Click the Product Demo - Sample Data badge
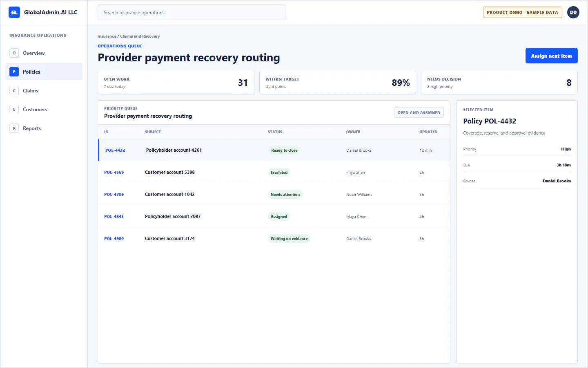The height and width of the screenshot is (368, 588). click(x=522, y=12)
